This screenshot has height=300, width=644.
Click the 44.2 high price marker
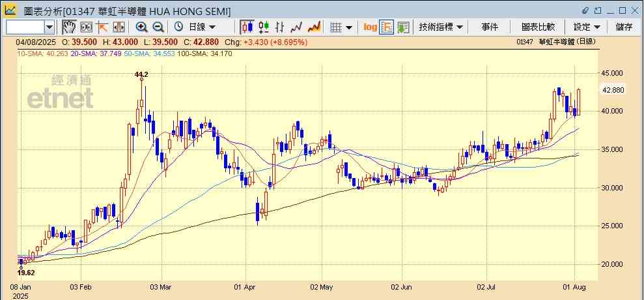(x=141, y=74)
